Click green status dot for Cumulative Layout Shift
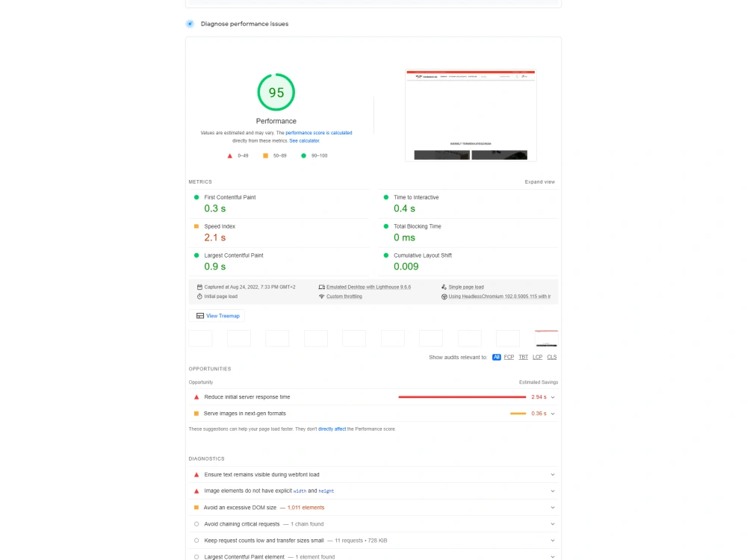 click(386, 255)
